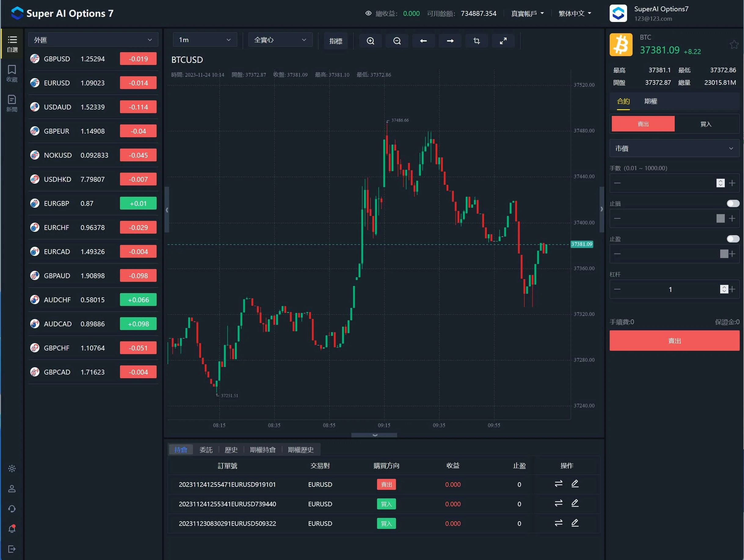Viewport: 744px width, 560px height.
Task: Click the chart zoom in magnifier icon
Action: pyautogui.click(x=370, y=41)
